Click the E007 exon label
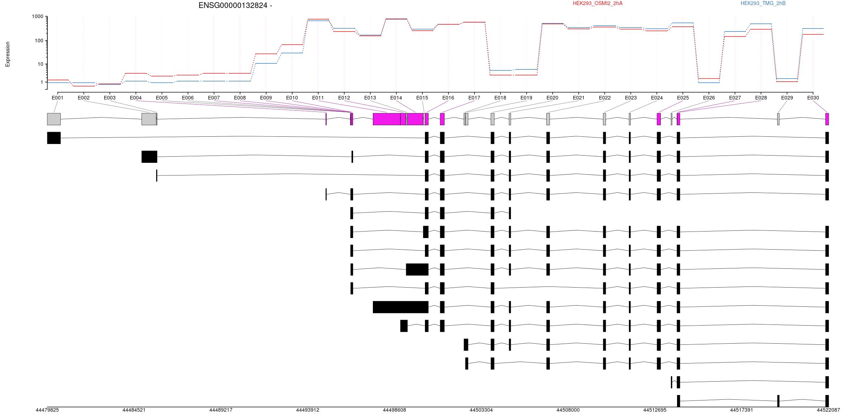The height and width of the screenshot is (416, 868). click(214, 98)
